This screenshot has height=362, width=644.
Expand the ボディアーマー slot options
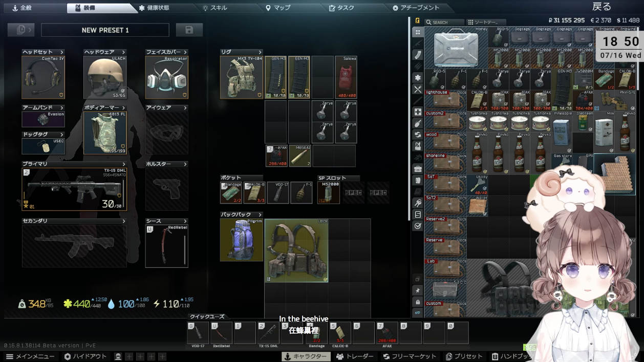123,108
